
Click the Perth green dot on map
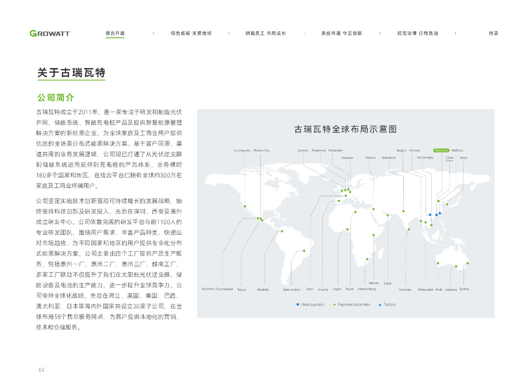438,264
